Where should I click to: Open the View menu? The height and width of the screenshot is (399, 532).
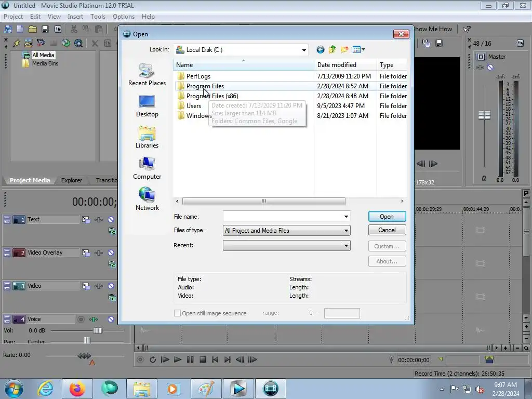coord(54,17)
